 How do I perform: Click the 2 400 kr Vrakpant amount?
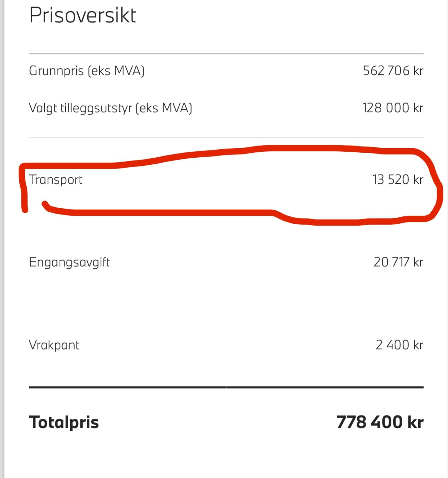point(400,345)
